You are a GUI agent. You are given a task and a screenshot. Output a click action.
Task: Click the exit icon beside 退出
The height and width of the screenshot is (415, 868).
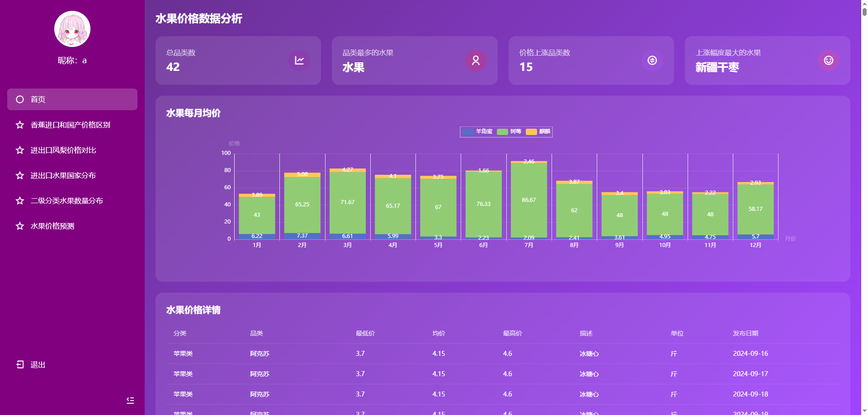pos(20,364)
